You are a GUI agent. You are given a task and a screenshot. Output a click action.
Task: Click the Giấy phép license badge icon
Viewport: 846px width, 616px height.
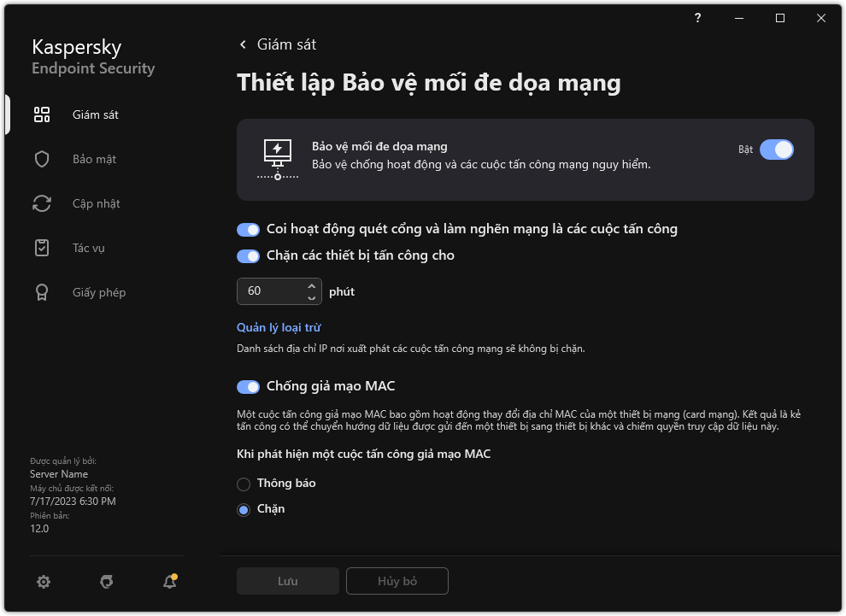point(42,293)
